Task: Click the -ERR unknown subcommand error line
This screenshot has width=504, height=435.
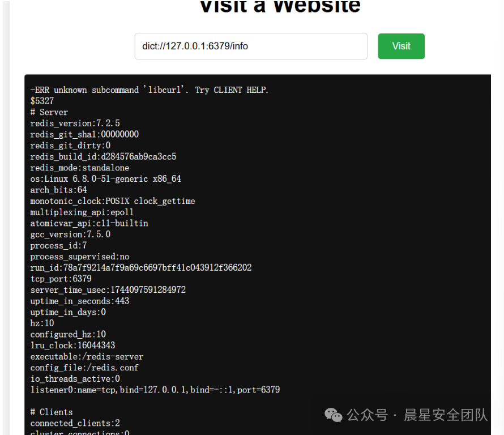Action: coord(150,90)
